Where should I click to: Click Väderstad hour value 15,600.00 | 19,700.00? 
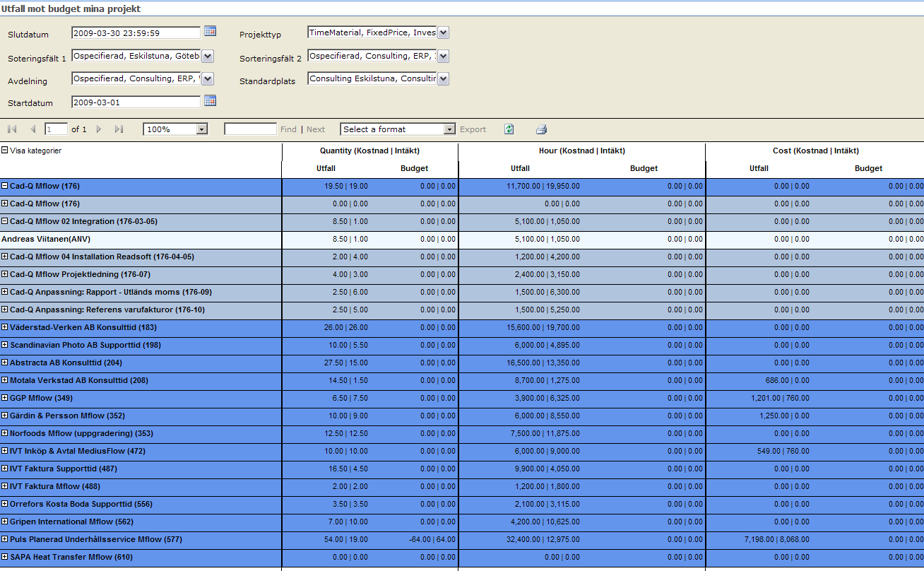543,327
